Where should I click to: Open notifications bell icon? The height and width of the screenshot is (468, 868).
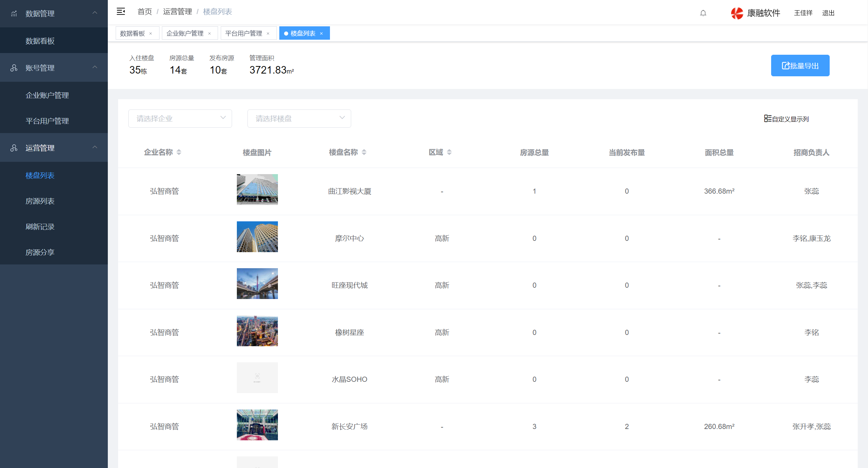[x=703, y=13]
